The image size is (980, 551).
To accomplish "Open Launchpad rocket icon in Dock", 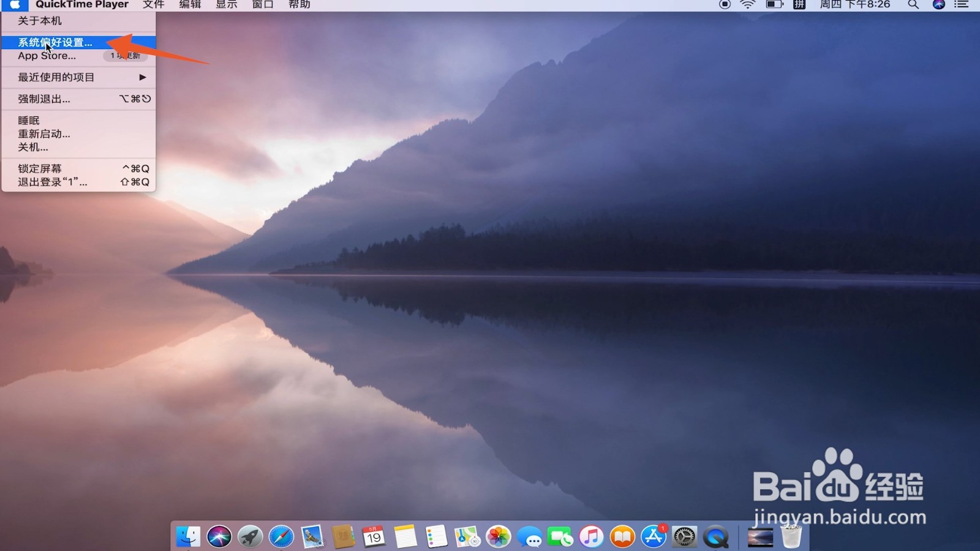I will coord(250,537).
